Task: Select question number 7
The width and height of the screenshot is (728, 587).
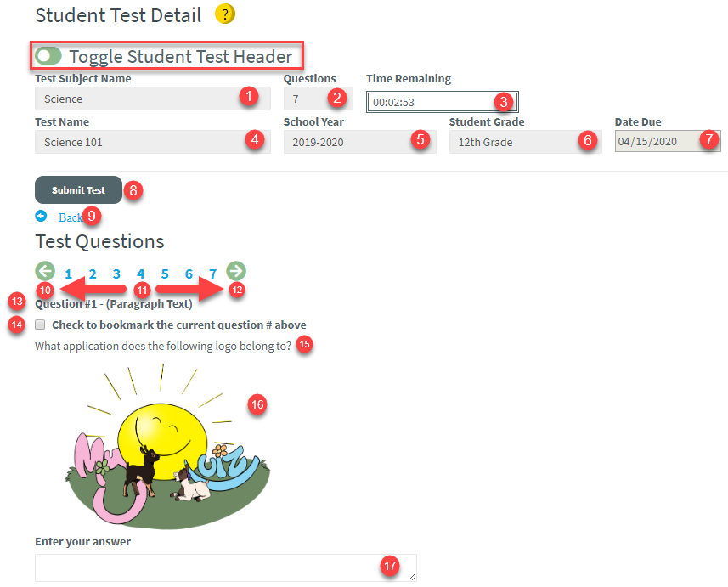Action: (x=212, y=274)
